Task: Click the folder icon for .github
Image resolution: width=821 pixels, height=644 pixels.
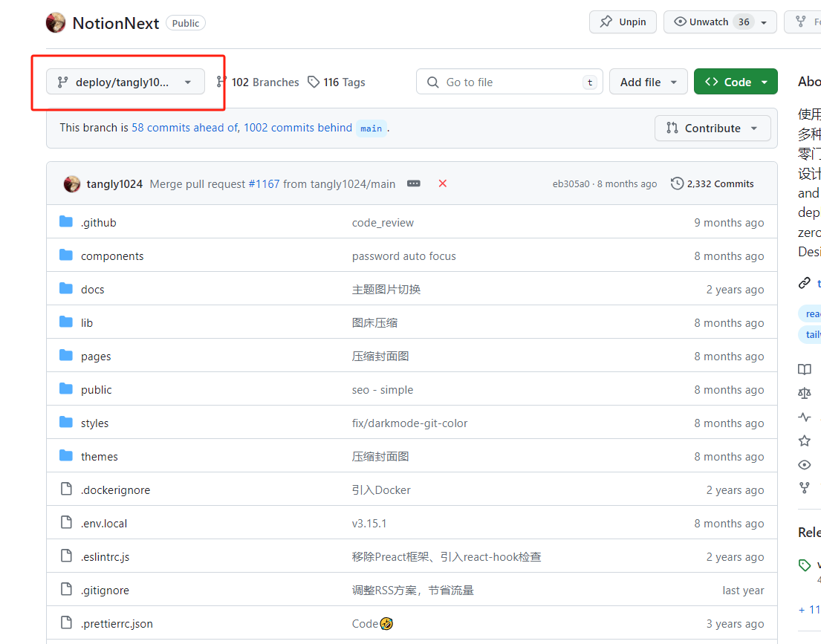Action: [66, 222]
